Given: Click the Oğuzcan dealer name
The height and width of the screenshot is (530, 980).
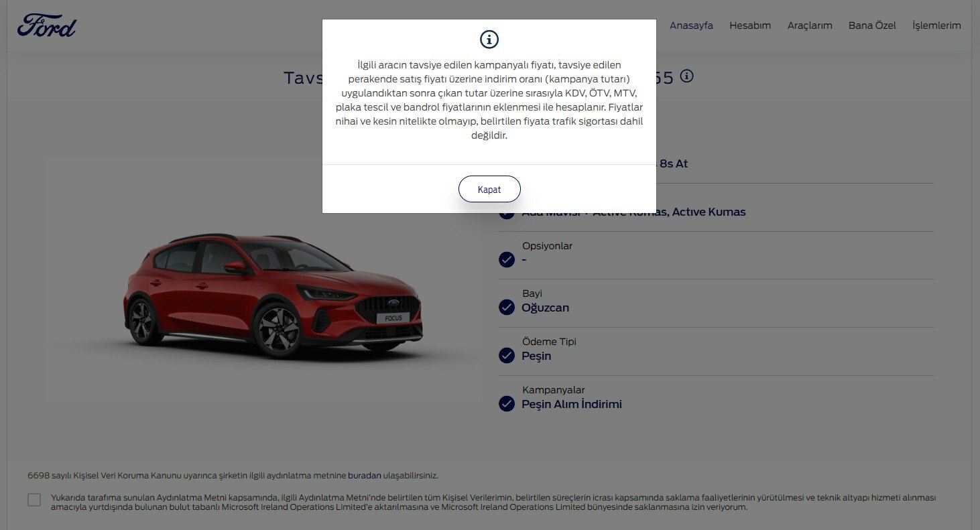Looking at the screenshot, I should point(545,308).
